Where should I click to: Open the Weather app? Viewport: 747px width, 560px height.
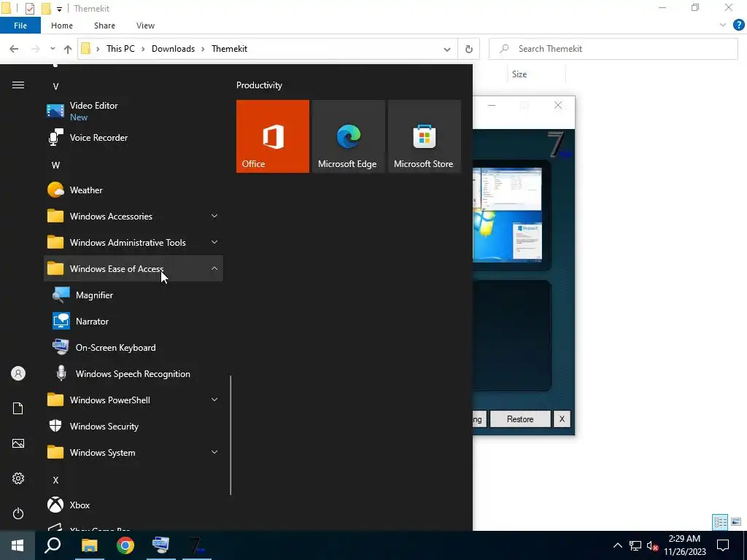tap(133, 190)
